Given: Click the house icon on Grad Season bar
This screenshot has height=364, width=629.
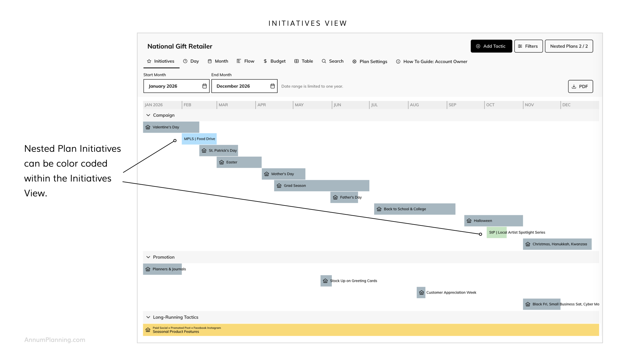Looking at the screenshot, I should coord(279,186).
